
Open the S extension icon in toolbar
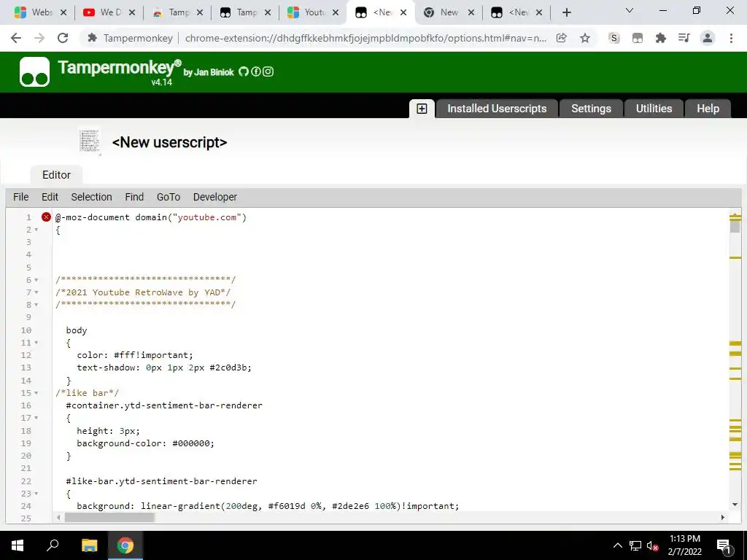614,38
